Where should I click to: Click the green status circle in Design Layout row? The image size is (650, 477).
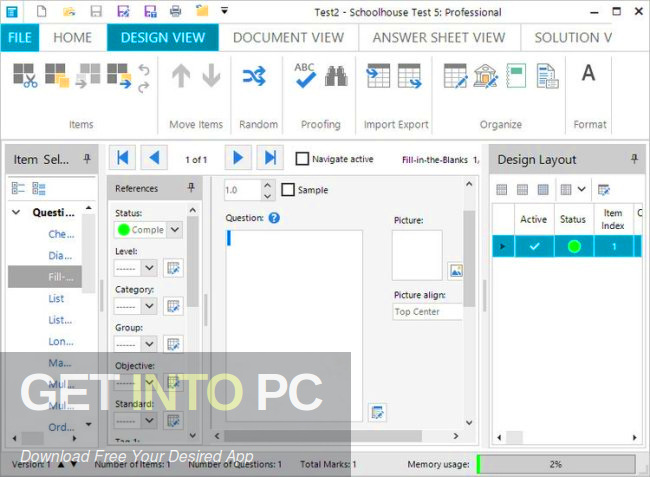pyautogui.click(x=574, y=247)
